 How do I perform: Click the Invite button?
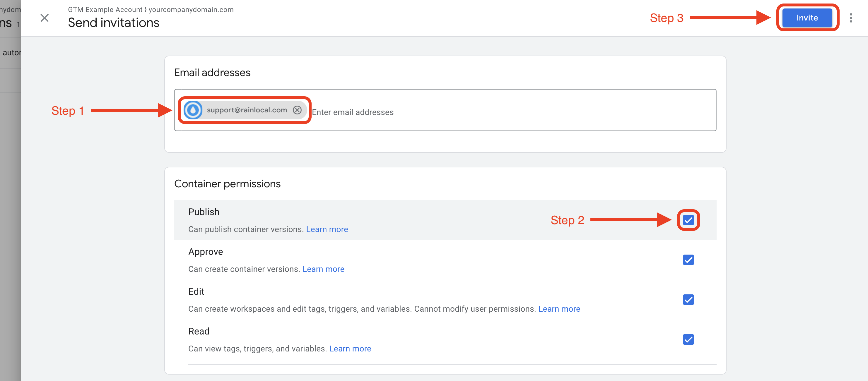pos(807,18)
